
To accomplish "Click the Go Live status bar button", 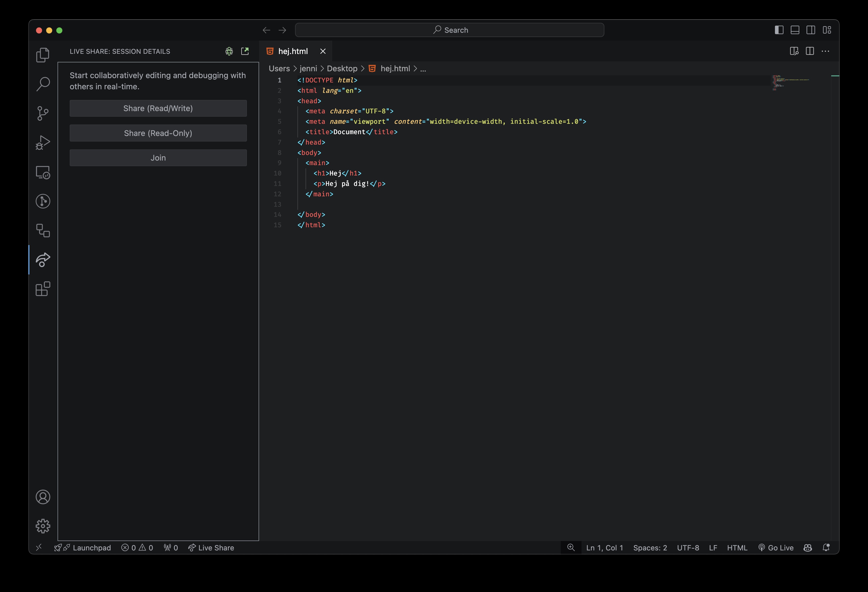I will coord(776,548).
